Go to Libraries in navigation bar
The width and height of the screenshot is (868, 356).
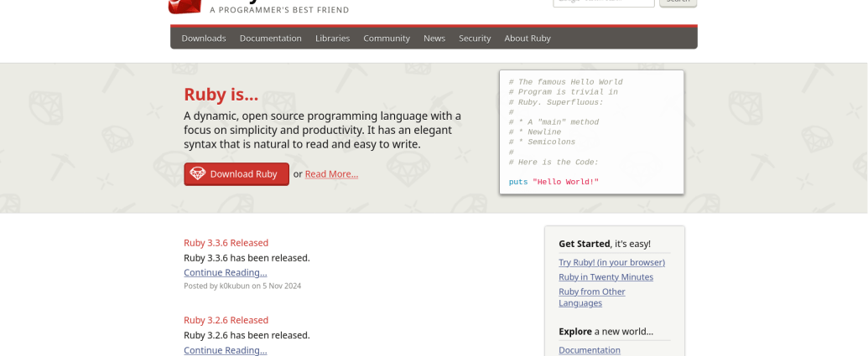click(x=333, y=39)
